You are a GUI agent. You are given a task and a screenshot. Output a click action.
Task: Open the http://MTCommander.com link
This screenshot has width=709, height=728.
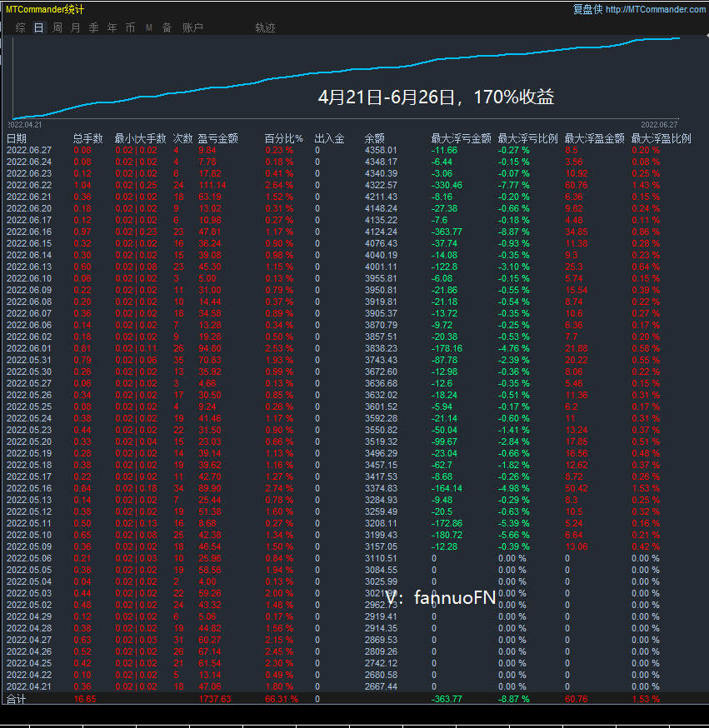(655, 9)
